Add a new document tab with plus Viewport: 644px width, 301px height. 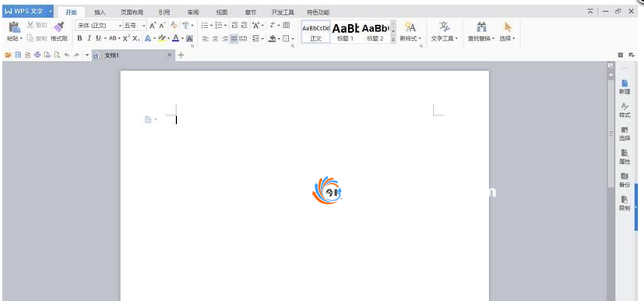[x=181, y=55]
